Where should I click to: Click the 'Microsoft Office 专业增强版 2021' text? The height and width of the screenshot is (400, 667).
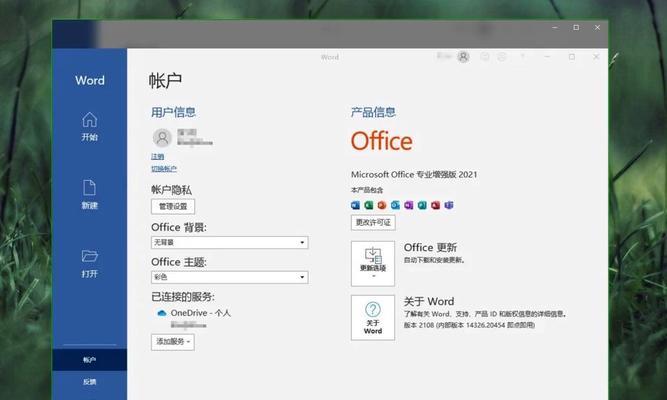[x=414, y=174]
